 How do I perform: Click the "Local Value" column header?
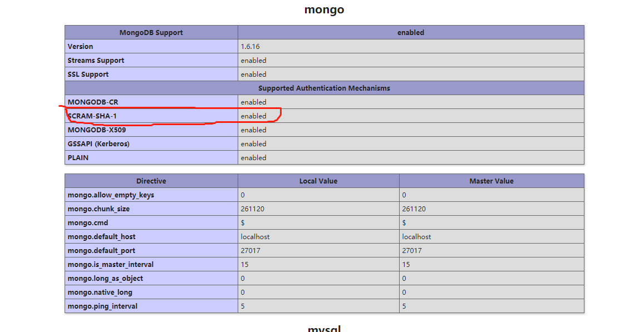[x=318, y=181]
